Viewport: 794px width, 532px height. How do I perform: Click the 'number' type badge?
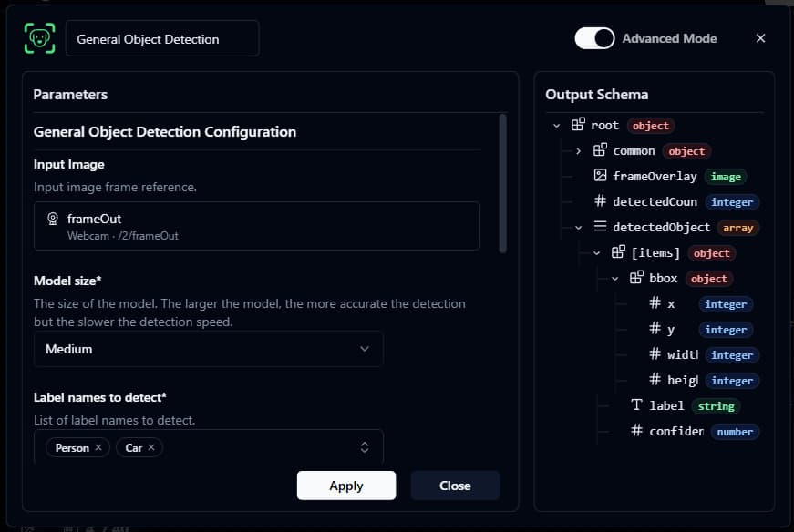[x=735, y=432]
